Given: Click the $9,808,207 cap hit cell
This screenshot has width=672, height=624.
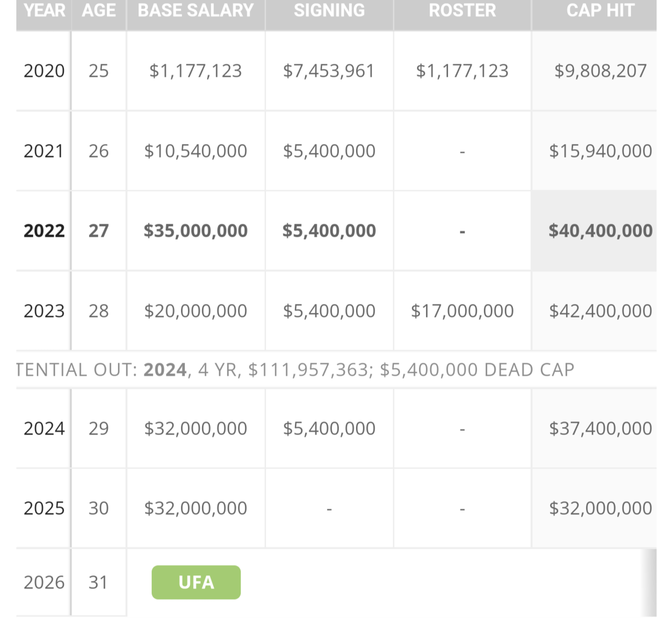Looking at the screenshot, I should pyautogui.click(x=600, y=71).
